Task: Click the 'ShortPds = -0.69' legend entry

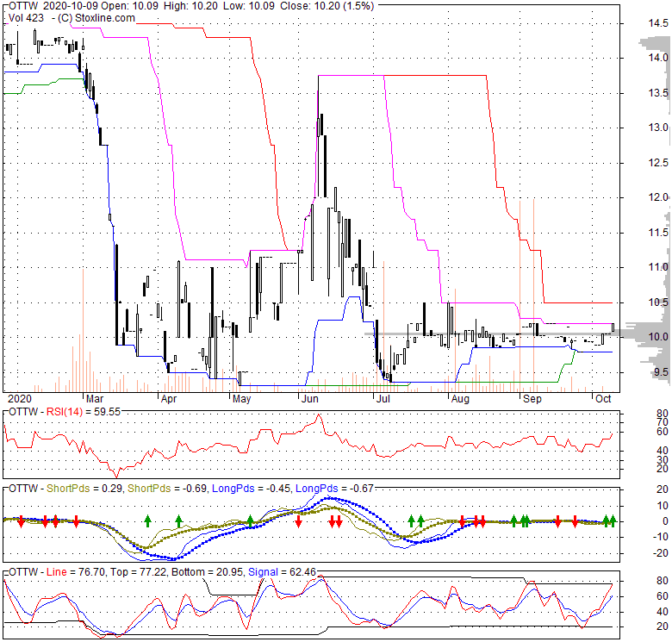Action: [x=168, y=489]
